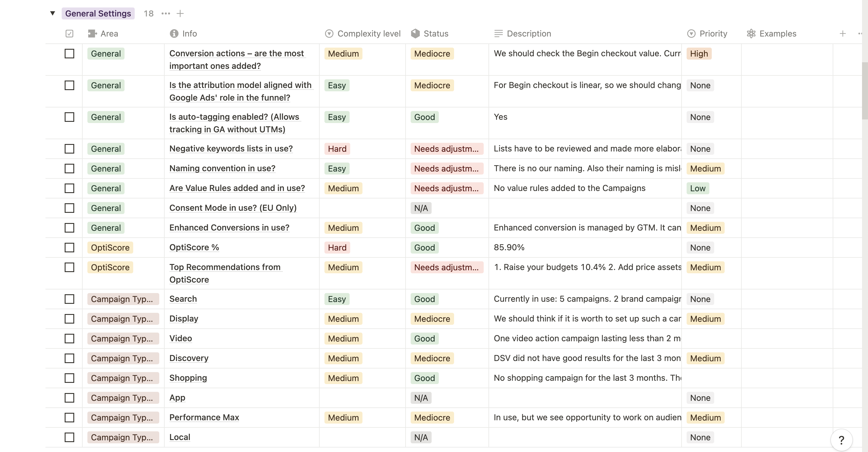
Task: Open the Complexity level column menu
Action: [362, 34]
